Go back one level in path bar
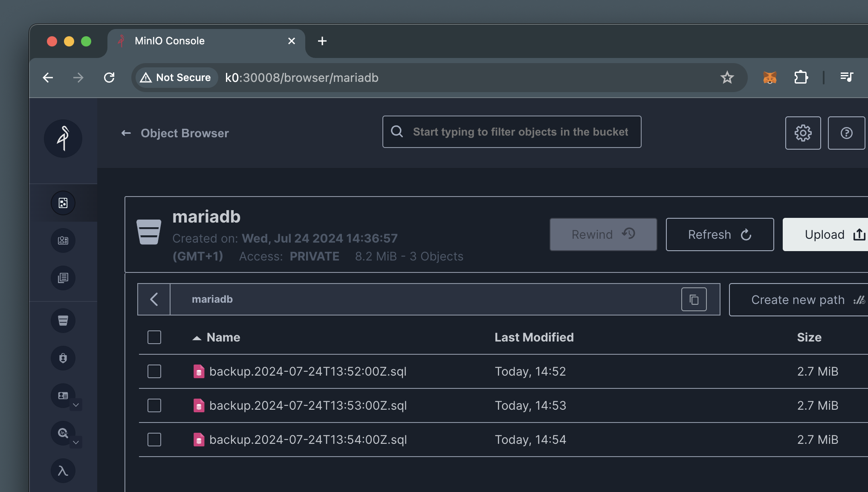The height and width of the screenshot is (492, 868). coord(154,299)
